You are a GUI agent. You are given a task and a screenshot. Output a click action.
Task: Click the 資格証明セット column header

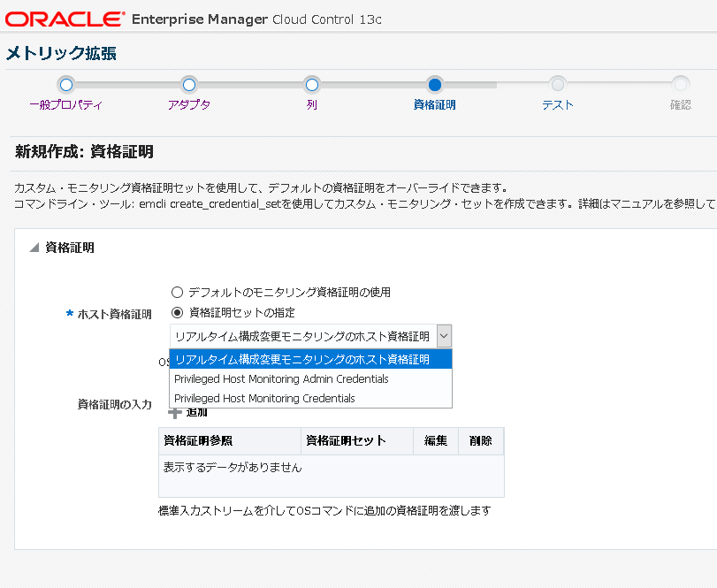tap(357, 440)
